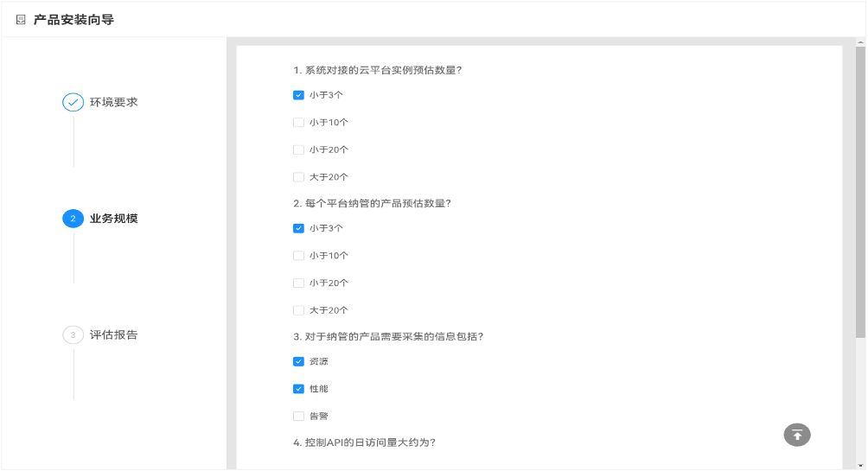The image size is (868, 471).
Task: Uncheck 小于3个 under question 2
Action: 298,228
